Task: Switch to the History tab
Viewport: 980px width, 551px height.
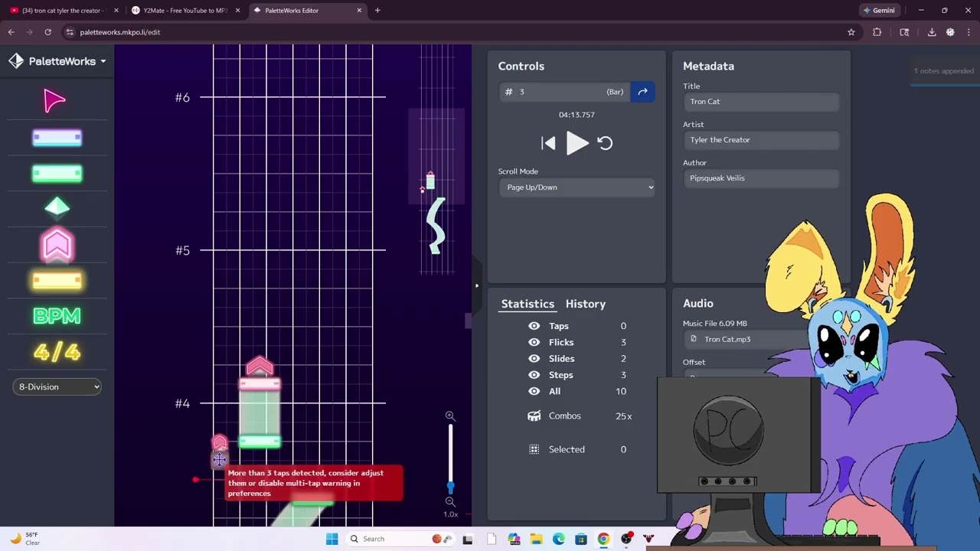Action: coord(586,304)
